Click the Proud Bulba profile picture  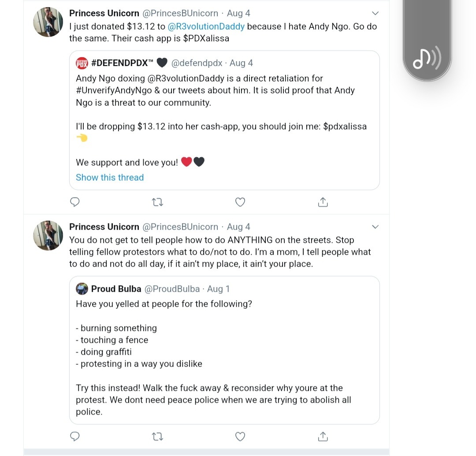(x=82, y=289)
